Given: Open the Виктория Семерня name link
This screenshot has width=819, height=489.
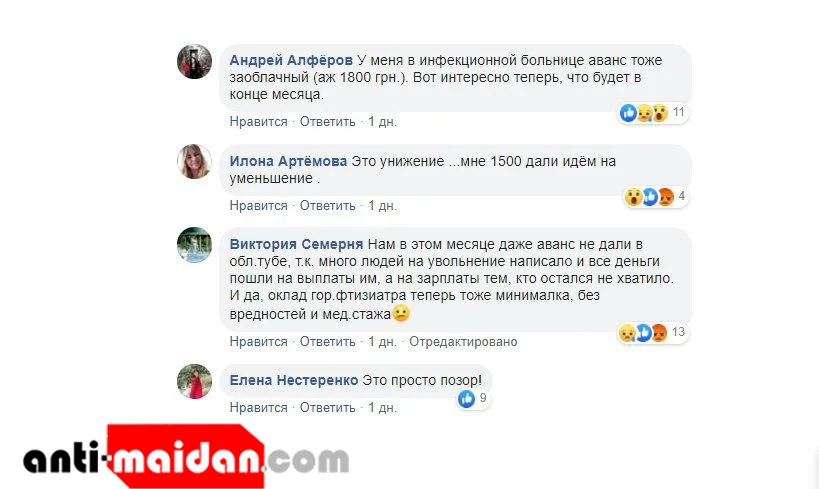Looking at the screenshot, I should click(x=296, y=244).
